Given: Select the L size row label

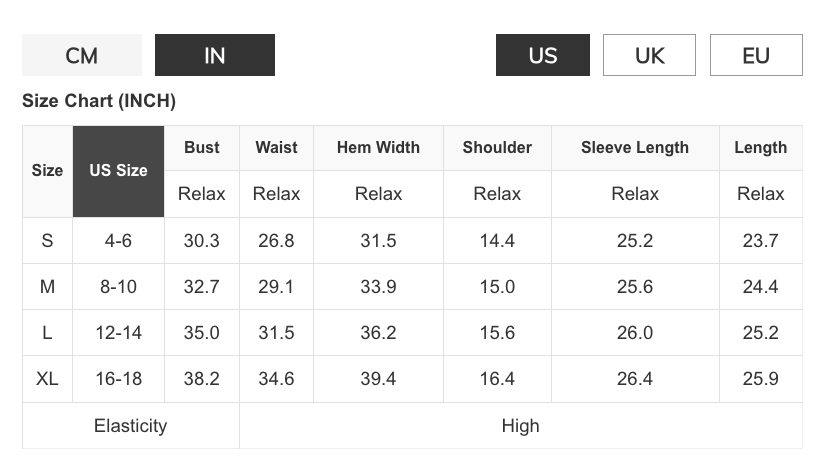Looking at the screenshot, I should pos(47,333).
